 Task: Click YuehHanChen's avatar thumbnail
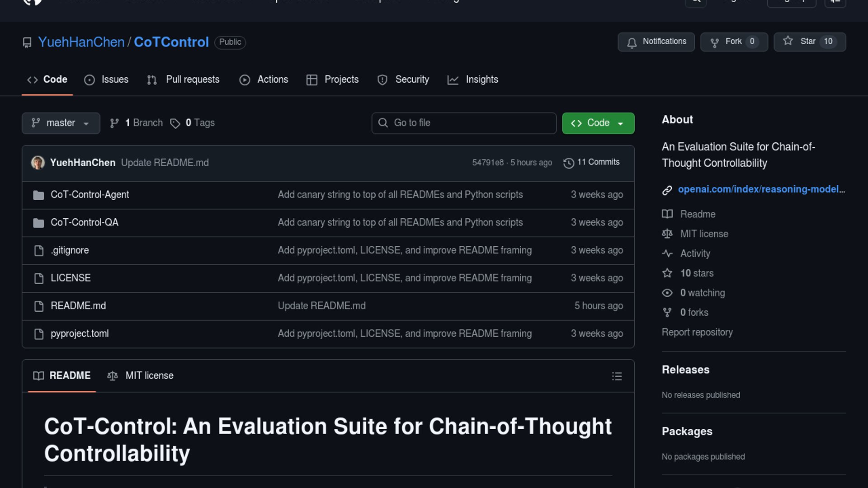[x=38, y=163]
